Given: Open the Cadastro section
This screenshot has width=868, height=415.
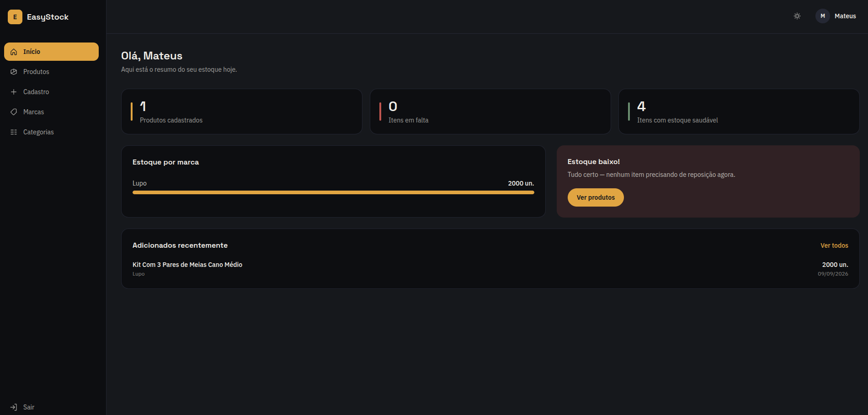Looking at the screenshot, I should pyautogui.click(x=51, y=92).
